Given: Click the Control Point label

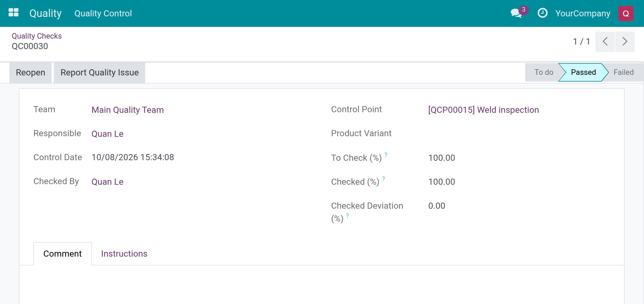Looking at the screenshot, I should coord(356,109).
